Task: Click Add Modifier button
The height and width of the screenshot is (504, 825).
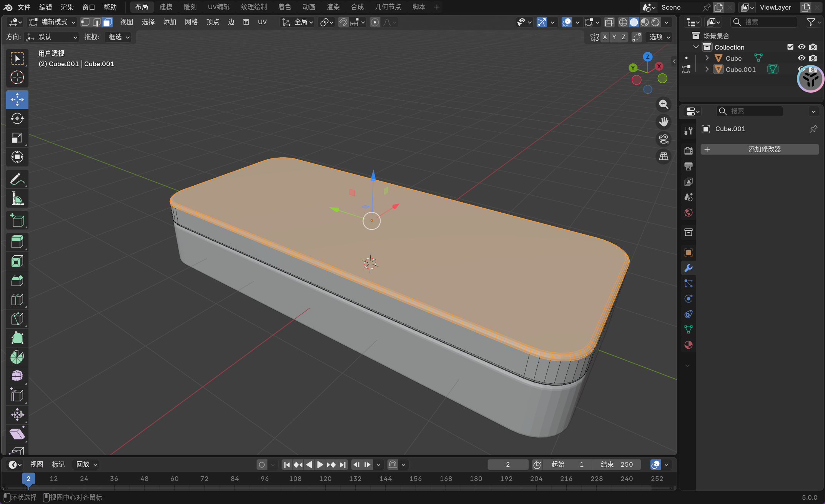Action: click(x=759, y=149)
